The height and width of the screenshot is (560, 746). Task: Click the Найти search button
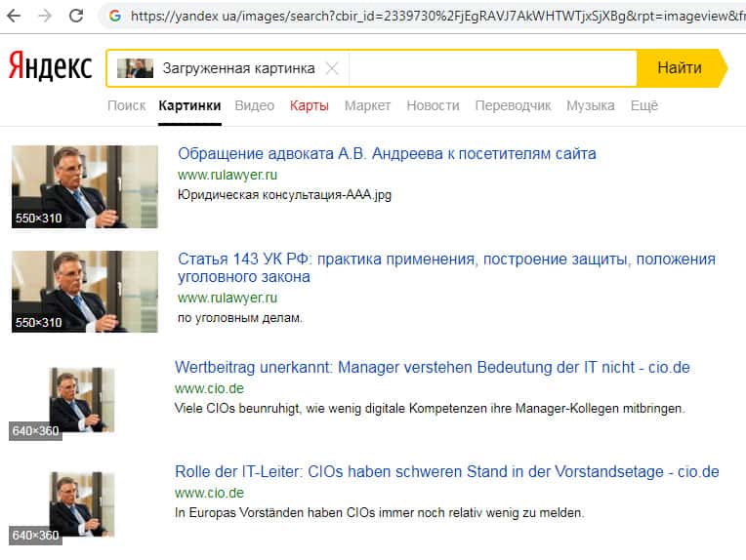682,68
